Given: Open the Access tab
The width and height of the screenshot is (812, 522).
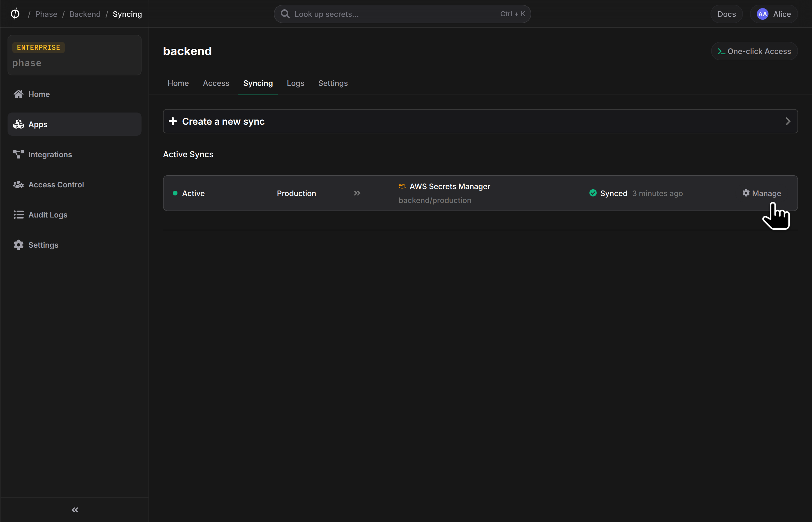Looking at the screenshot, I should pyautogui.click(x=216, y=83).
